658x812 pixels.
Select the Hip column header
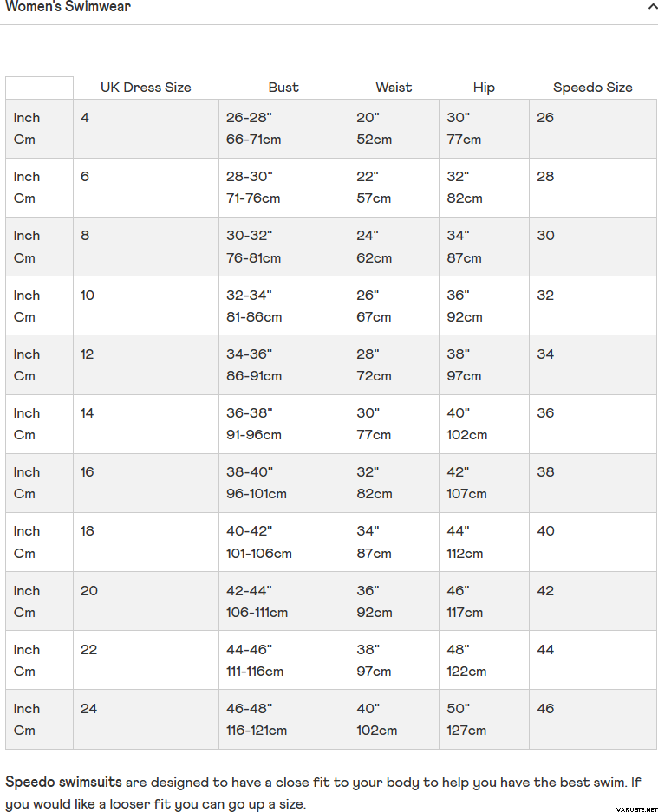pyautogui.click(x=484, y=88)
